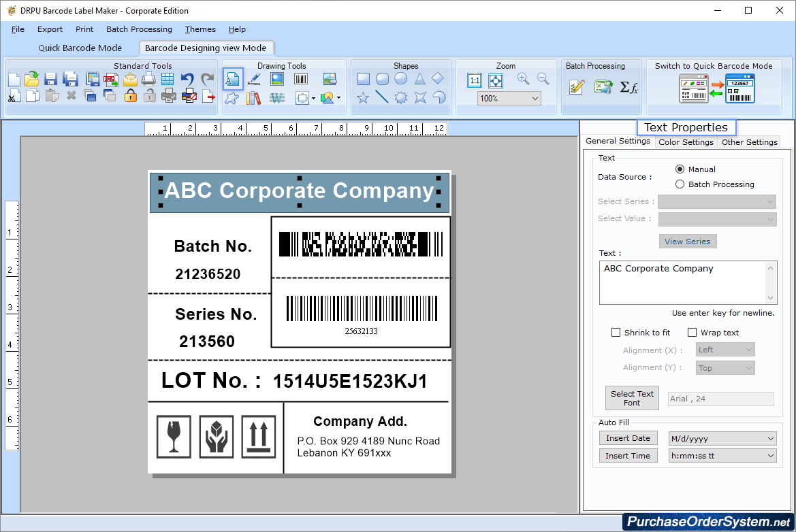This screenshot has width=796, height=532.
Task: Enable the Wrap text checkbox
Action: coord(692,333)
